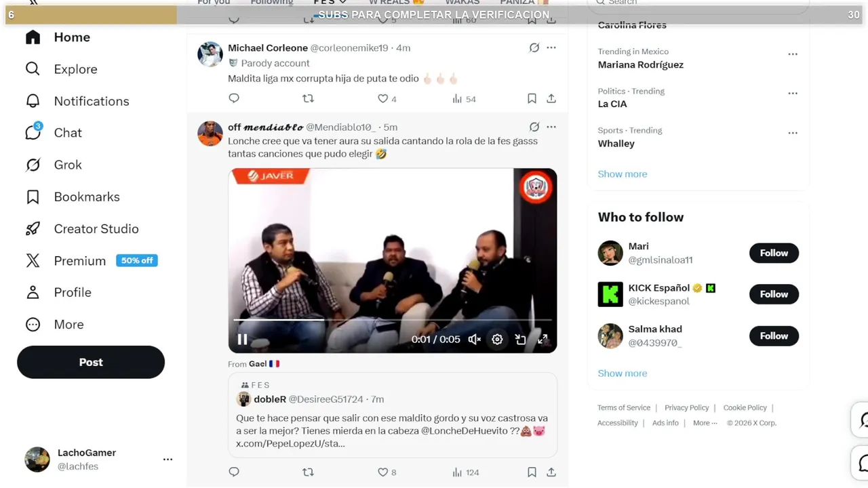
Task: Repost the Mendiablo video post
Action: pyautogui.click(x=308, y=472)
